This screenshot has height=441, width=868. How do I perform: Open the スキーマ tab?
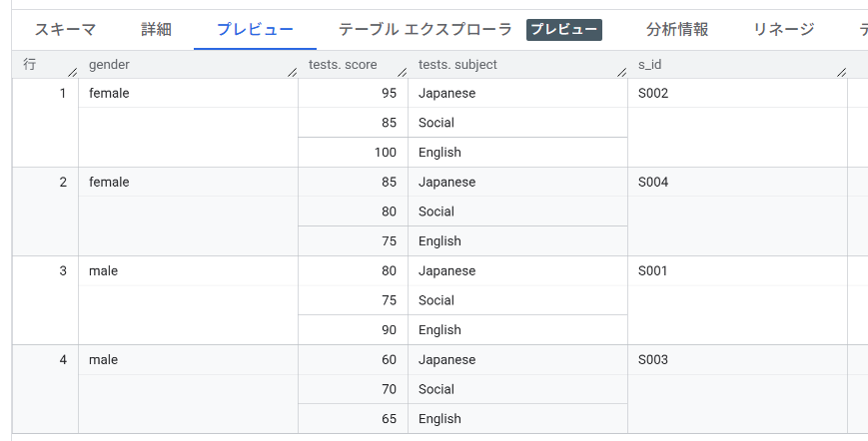click(x=64, y=29)
